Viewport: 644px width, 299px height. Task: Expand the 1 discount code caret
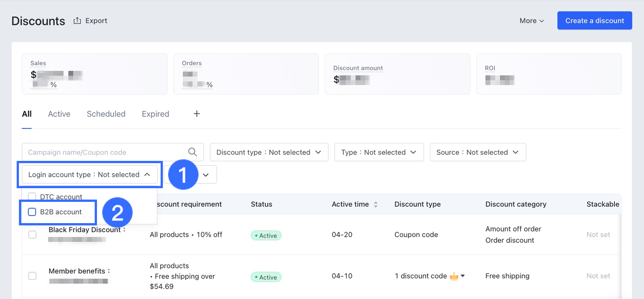[x=463, y=276]
